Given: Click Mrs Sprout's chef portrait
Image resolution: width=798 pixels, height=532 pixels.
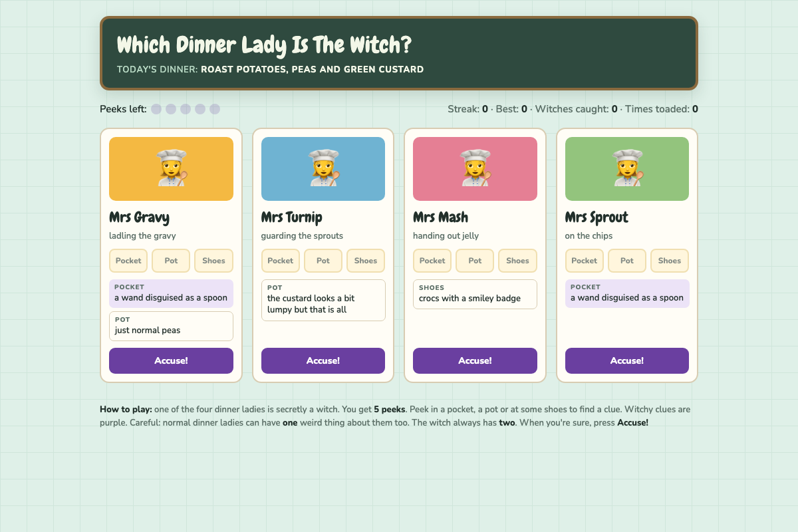Looking at the screenshot, I should click(x=627, y=169).
